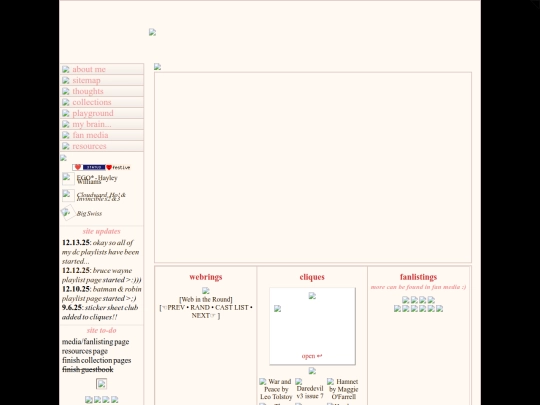The image size is (540, 405).
Task: Click the icon beside my brain...
Action: pyautogui.click(x=66, y=124)
